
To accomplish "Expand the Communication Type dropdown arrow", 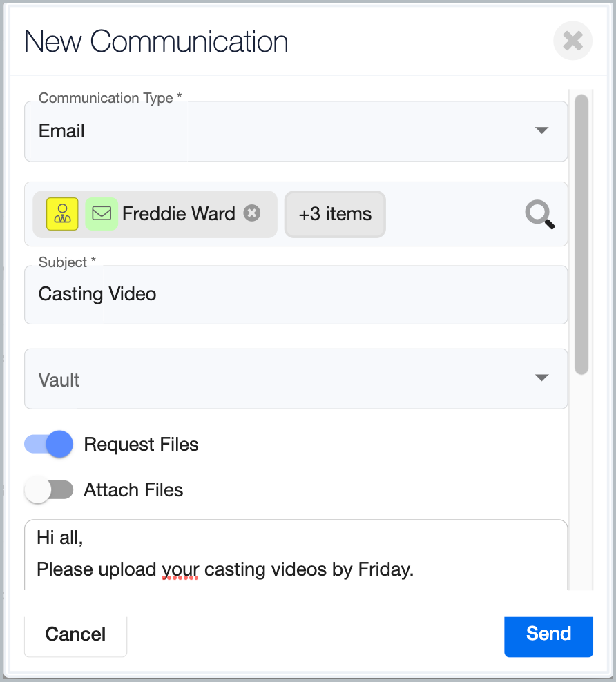I will (541, 130).
